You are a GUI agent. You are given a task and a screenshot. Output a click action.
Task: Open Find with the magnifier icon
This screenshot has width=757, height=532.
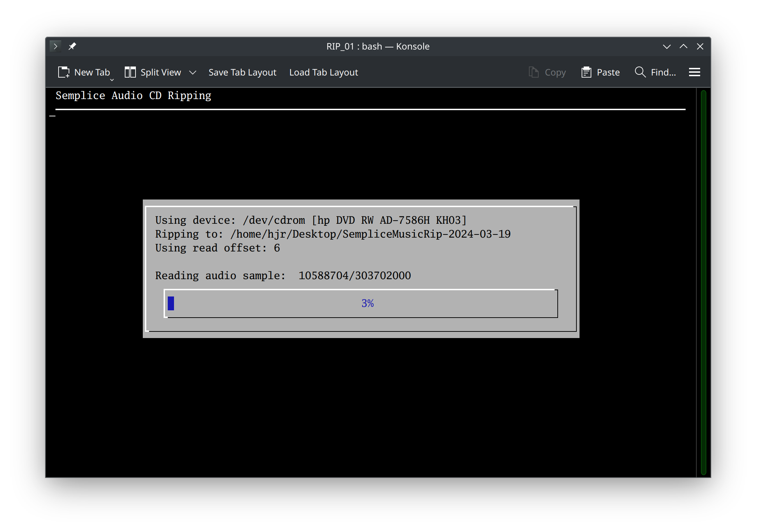(x=640, y=72)
